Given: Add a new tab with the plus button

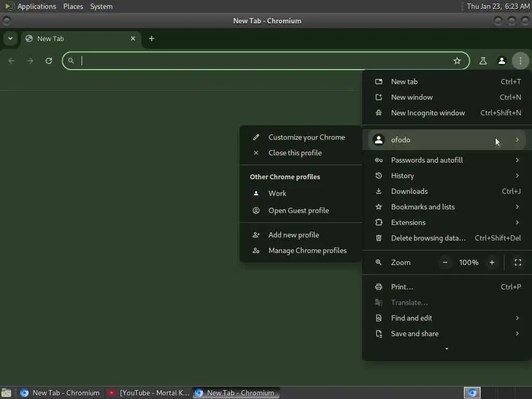Looking at the screenshot, I should pyautogui.click(x=152, y=38).
